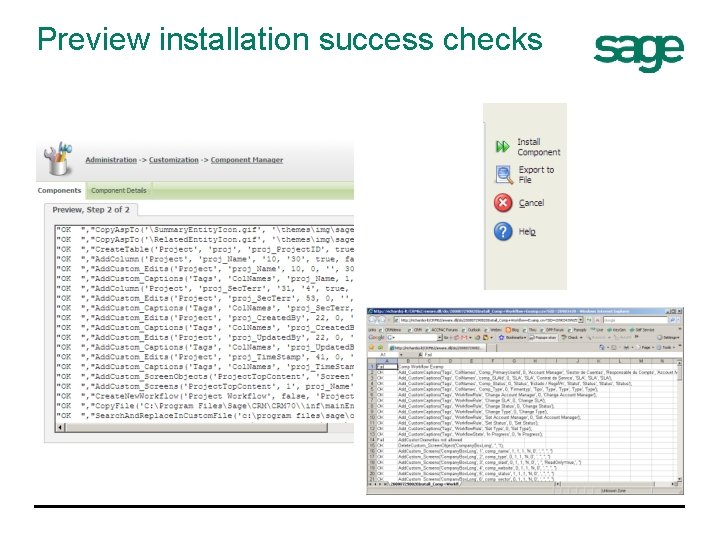Click the CopyFile C:\Program Files\Sage log line
Image resolution: width=720 pixels, height=540 pixels.
205,406
